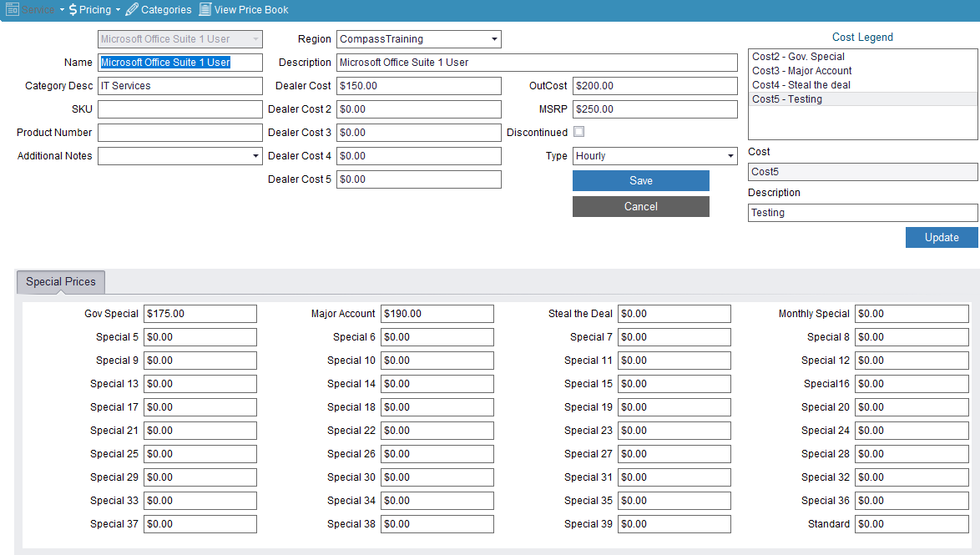Click the Monthly Special price field
The image size is (980, 555).
point(912,314)
